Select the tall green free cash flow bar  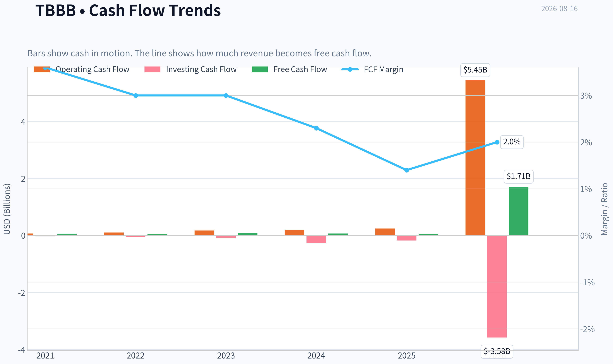point(519,211)
